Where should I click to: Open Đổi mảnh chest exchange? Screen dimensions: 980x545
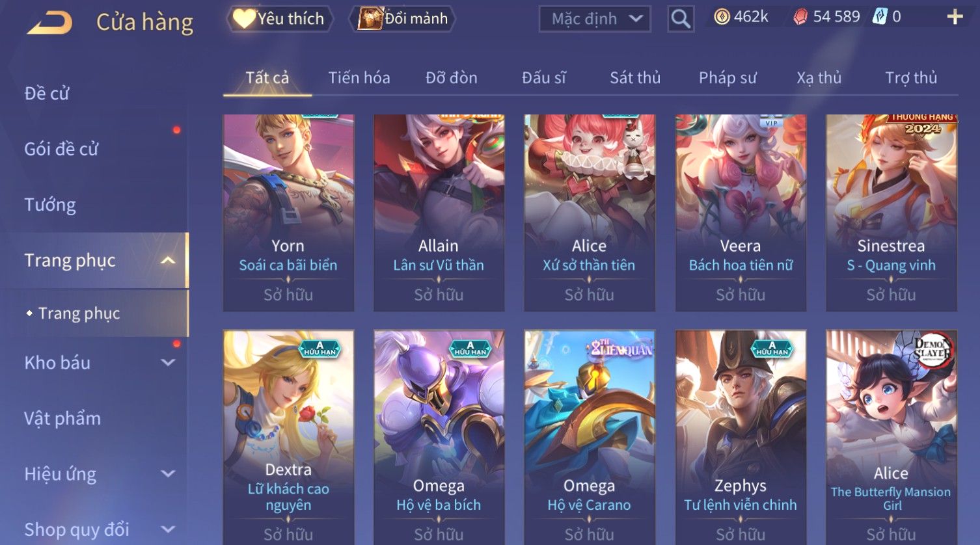403,19
